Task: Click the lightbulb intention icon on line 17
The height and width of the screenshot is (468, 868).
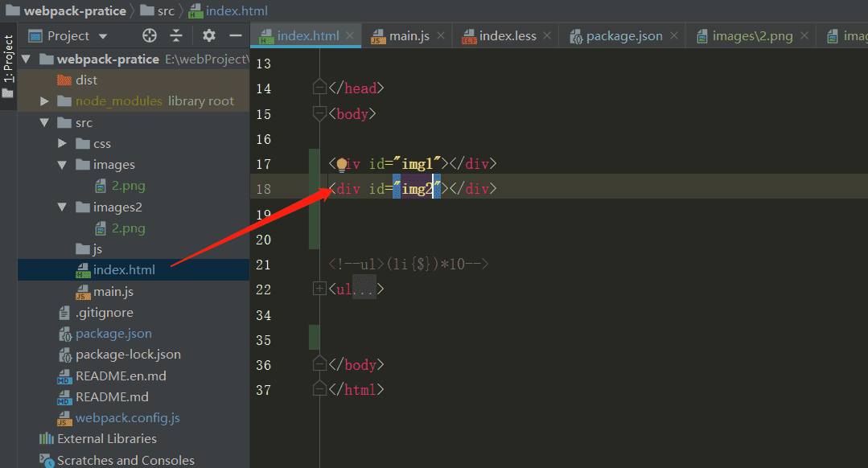Action: [x=342, y=164]
